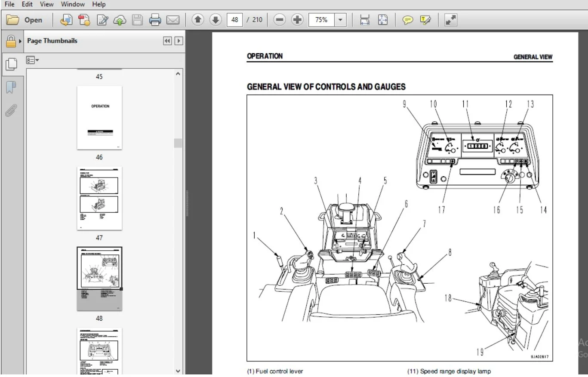This screenshot has width=588, height=377.
Task: Click the 'OPERATION' page header text
Action: coord(265,56)
